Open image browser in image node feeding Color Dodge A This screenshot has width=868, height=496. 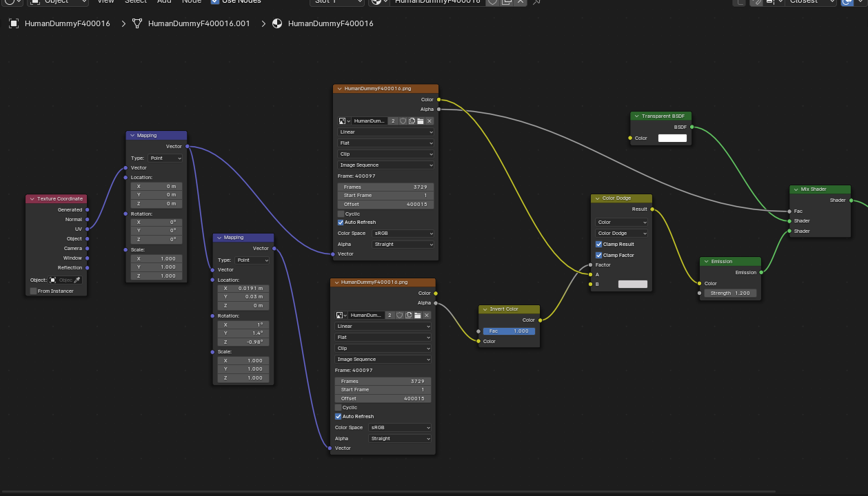[x=344, y=121]
